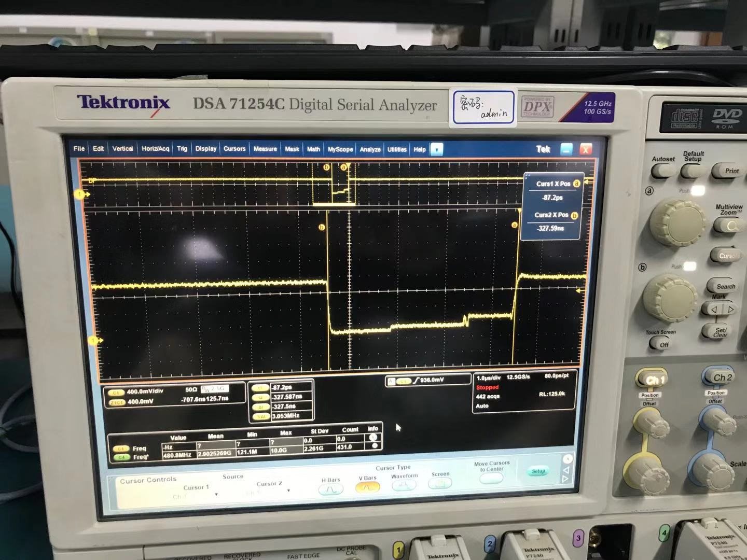Open the MyScope menu
Viewport: 747px width, 560px height.
[x=340, y=149]
